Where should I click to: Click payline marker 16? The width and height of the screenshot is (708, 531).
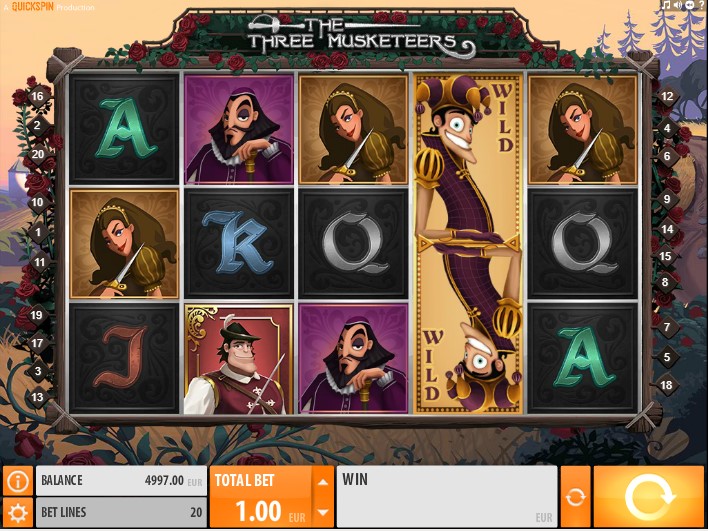37,96
